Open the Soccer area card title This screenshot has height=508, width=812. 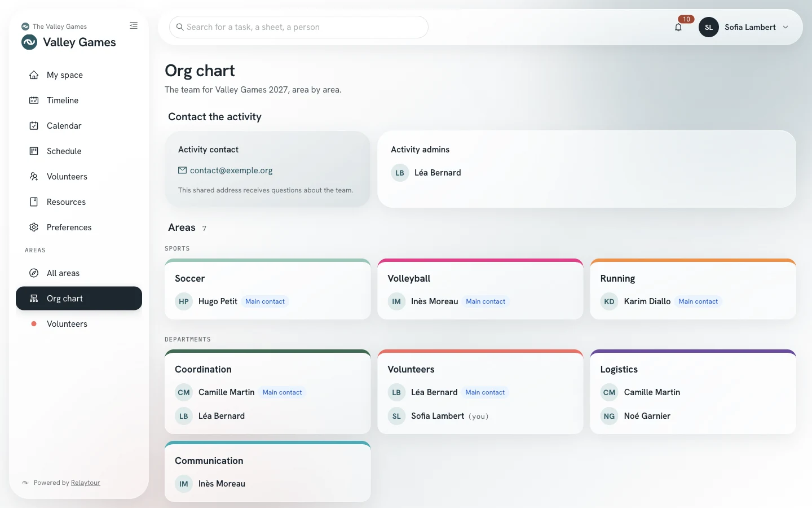tap(190, 278)
